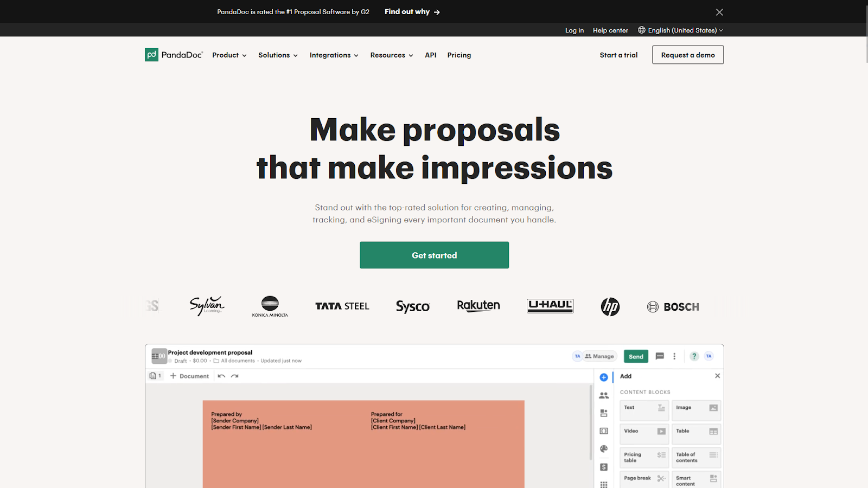
Task: Select the Table content block
Action: (x=696, y=434)
